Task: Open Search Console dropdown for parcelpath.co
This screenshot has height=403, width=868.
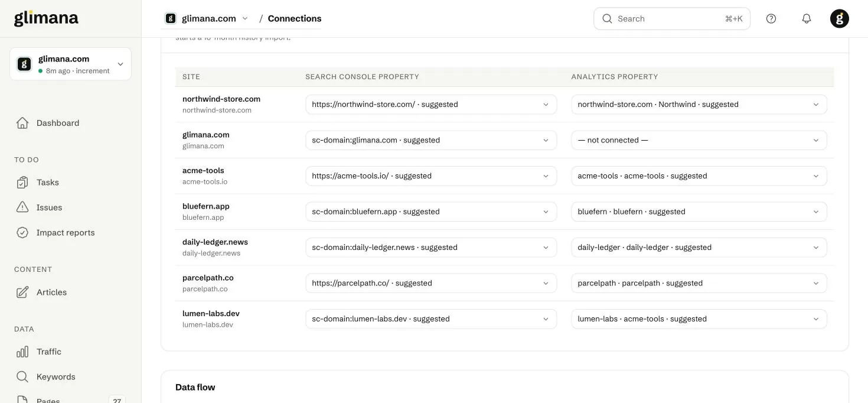Action: click(431, 283)
